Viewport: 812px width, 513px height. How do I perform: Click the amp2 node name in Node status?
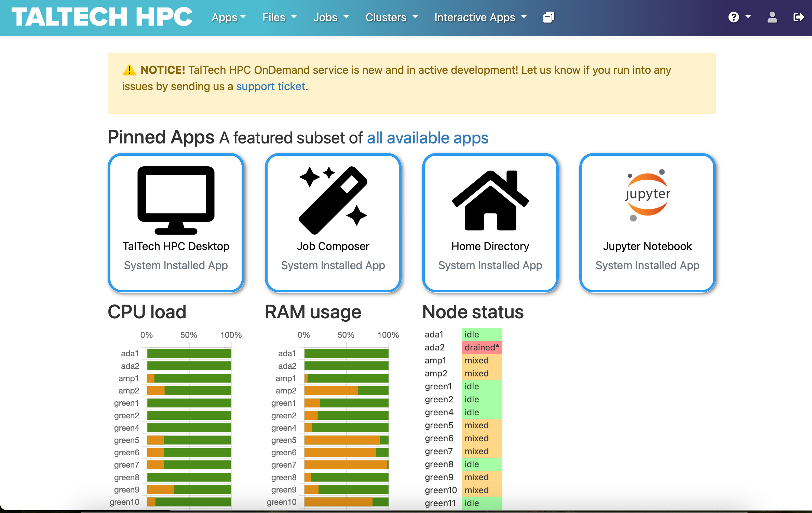pos(436,373)
